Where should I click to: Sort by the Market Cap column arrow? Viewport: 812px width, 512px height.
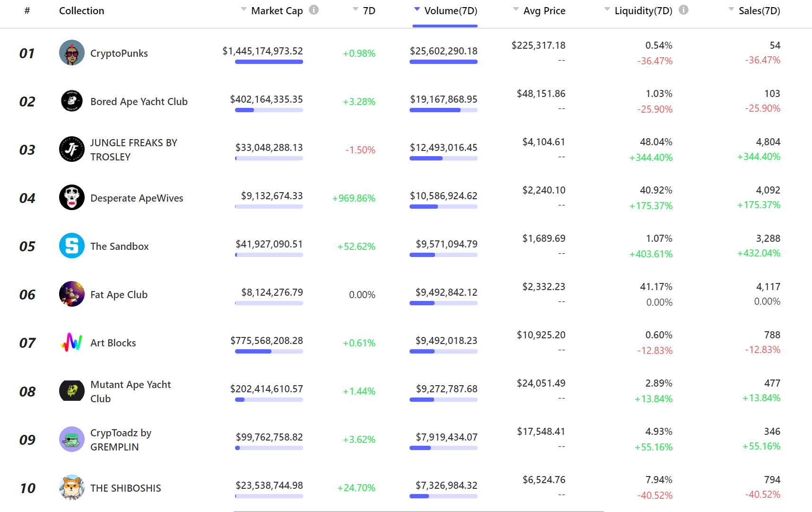coord(244,9)
